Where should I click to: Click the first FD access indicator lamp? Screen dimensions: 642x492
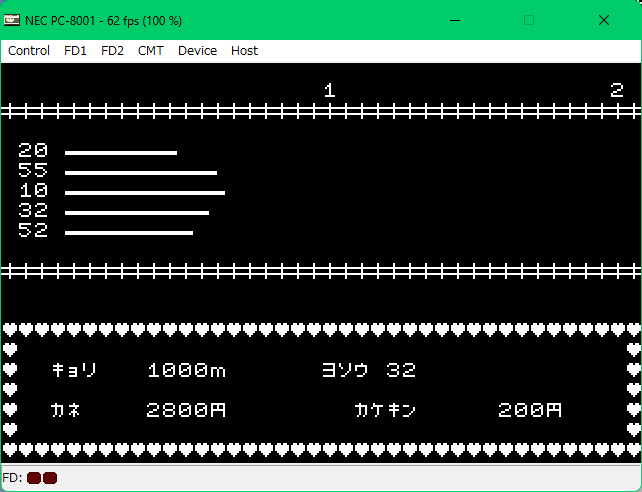(34, 478)
